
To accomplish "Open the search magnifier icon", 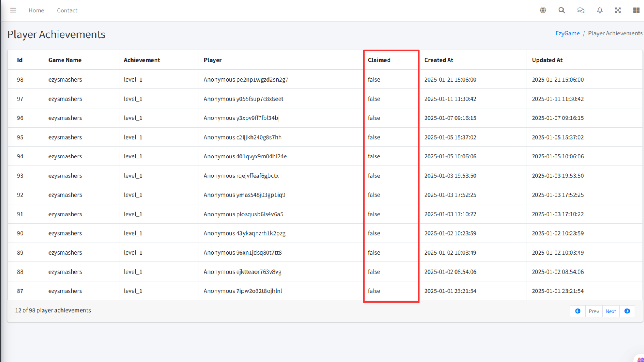I will 561,10.
